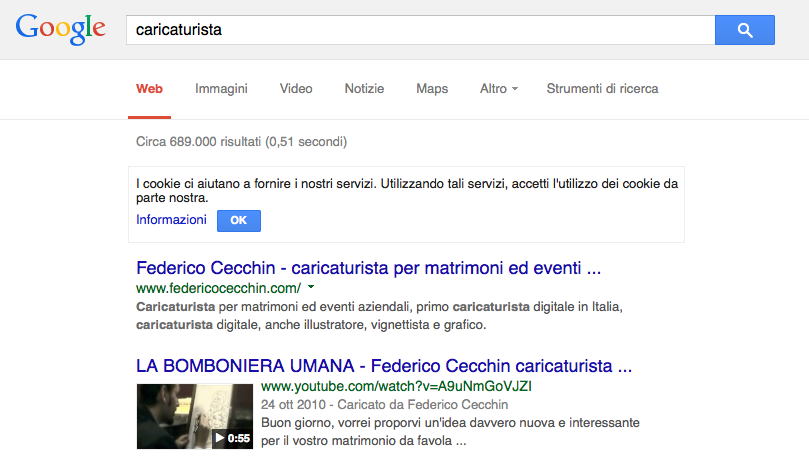
Task: Click the www.federicocecchin.com/ green URL
Action: click(x=218, y=288)
